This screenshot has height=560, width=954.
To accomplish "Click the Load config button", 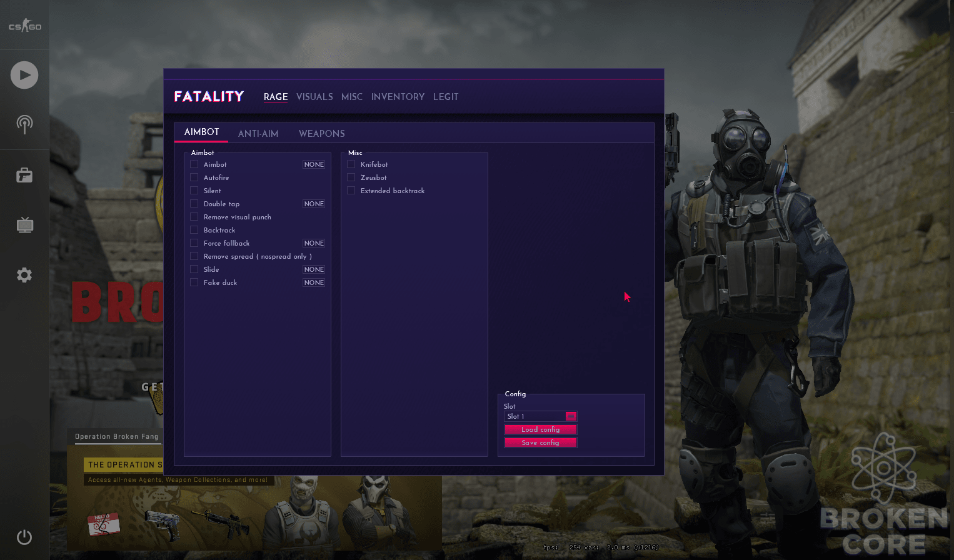I will click(540, 429).
